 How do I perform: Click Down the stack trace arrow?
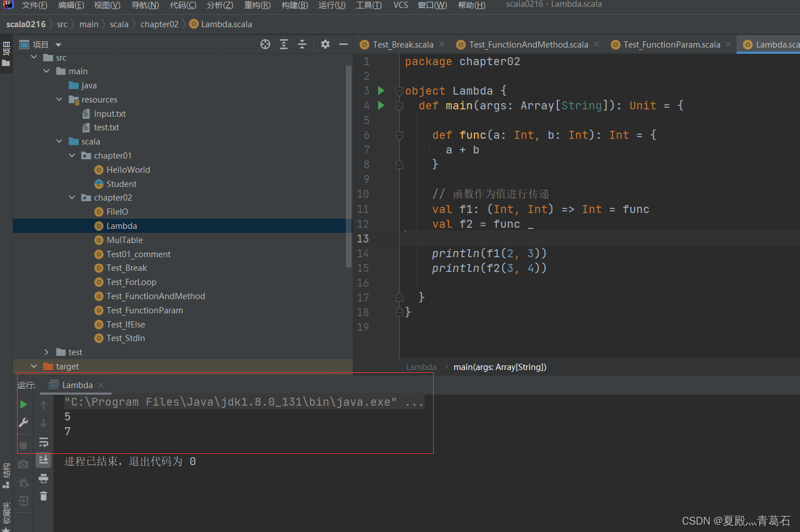(x=44, y=423)
